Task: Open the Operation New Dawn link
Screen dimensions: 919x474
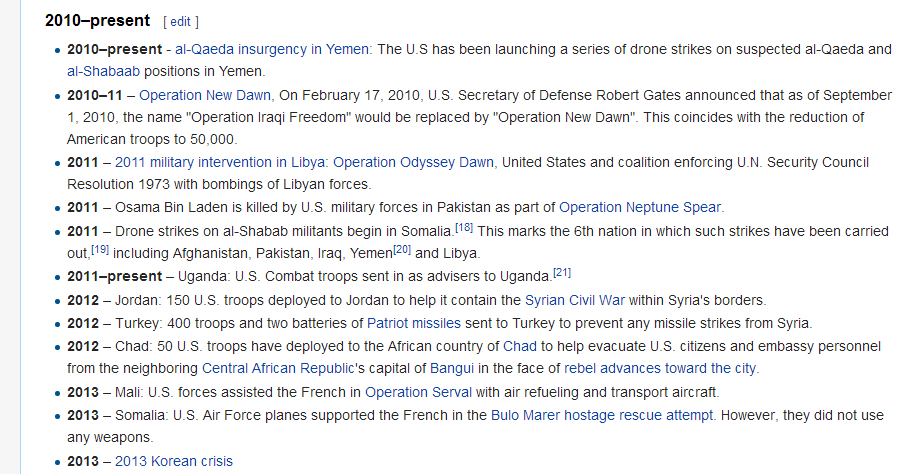Action: point(205,96)
